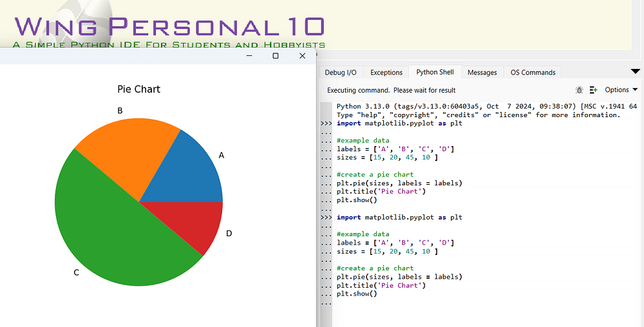Click second 'import matplotlib.pyplot as plt' line
The width and height of the screenshot is (644, 327).
pyautogui.click(x=399, y=217)
